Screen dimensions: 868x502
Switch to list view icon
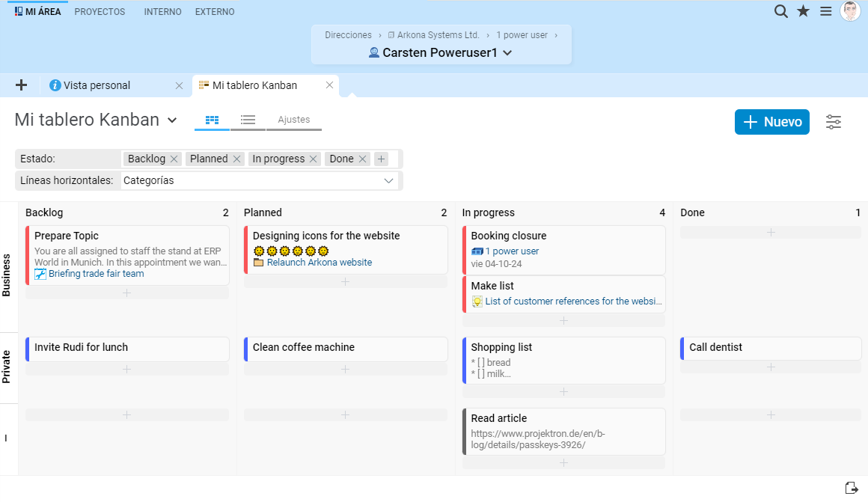[248, 120]
